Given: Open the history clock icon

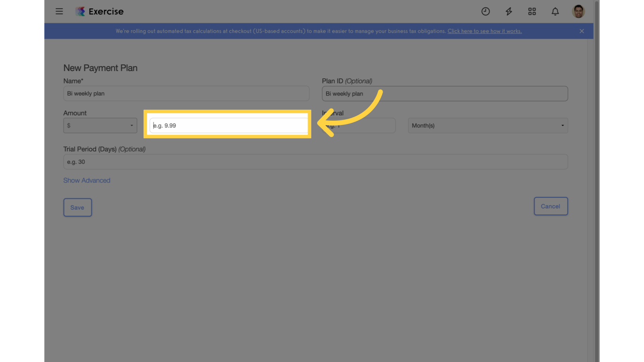Looking at the screenshot, I should tap(486, 11).
